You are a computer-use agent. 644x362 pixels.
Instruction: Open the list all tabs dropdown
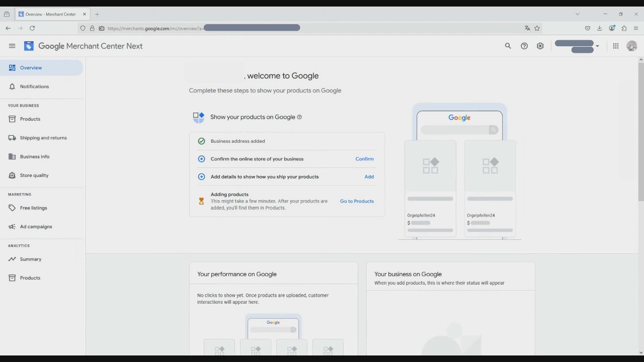577,14
